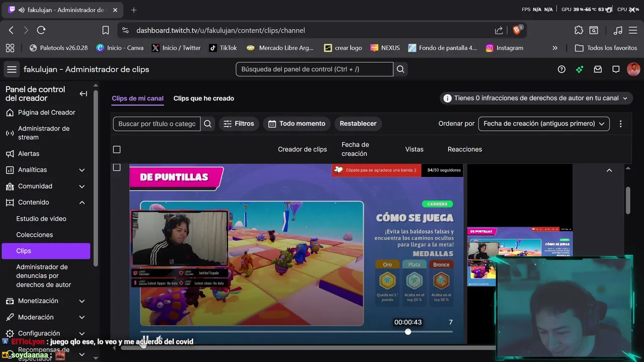Open the media playlist icon in toolbar

[x=618, y=30]
